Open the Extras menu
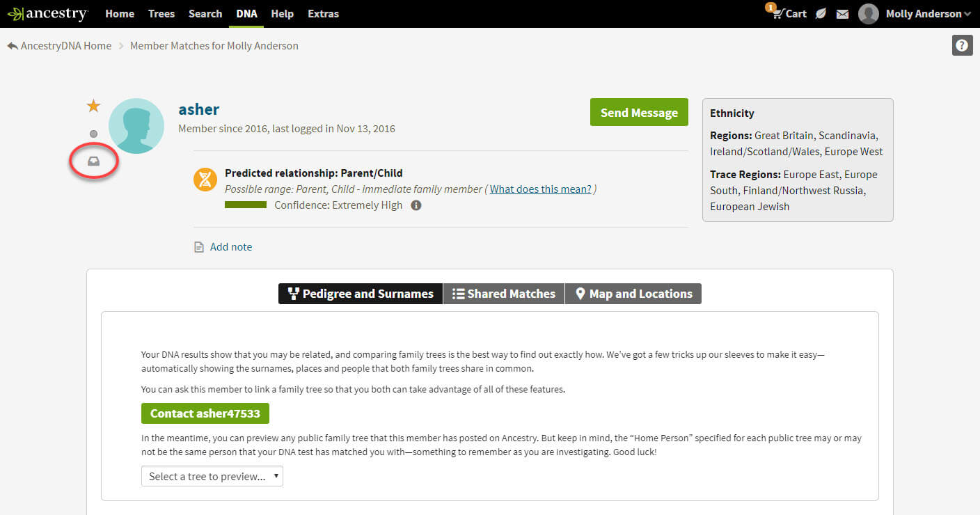 tap(323, 14)
